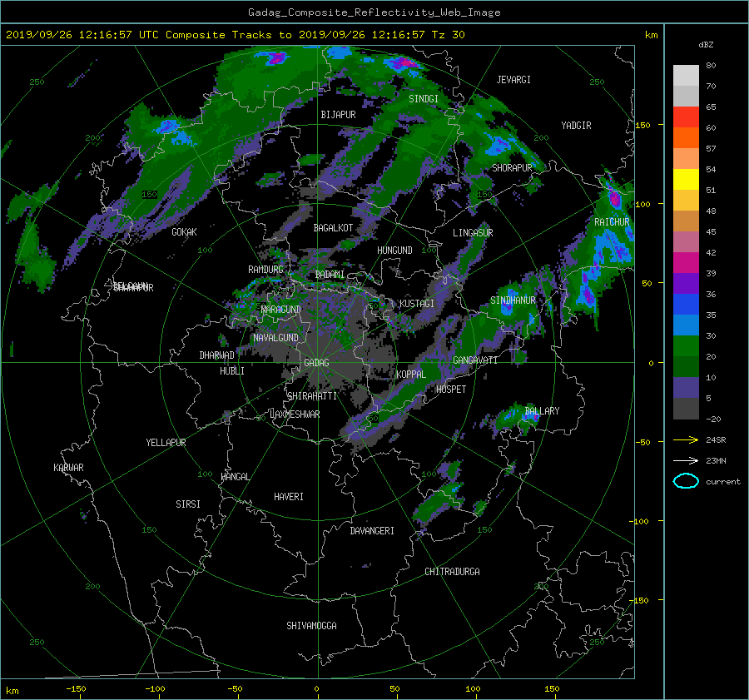Click the km unit label at top right
This screenshot has height=700, width=749.
coord(651,35)
